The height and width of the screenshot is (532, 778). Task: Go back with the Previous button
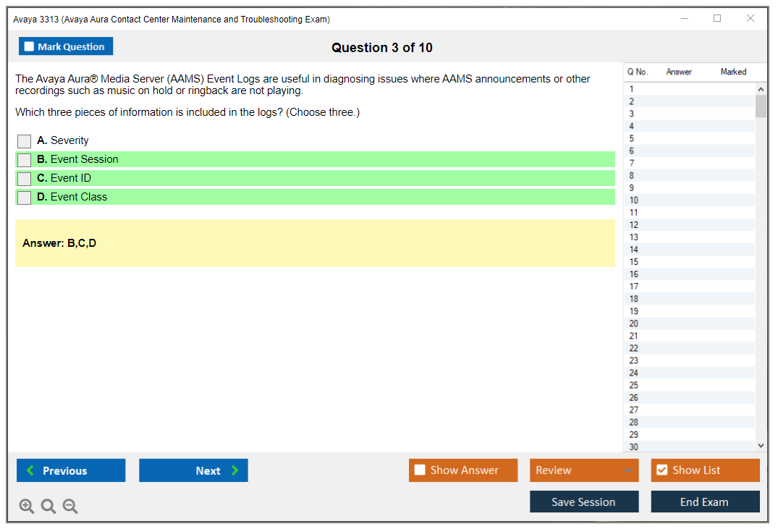pyautogui.click(x=71, y=470)
